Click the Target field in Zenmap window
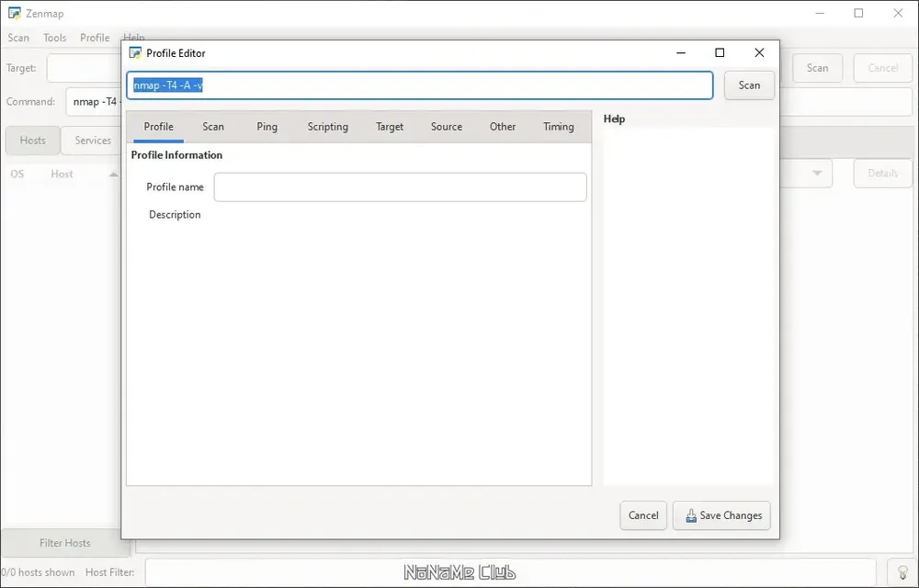The image size is (919, 588). click(x=85, y=68)
